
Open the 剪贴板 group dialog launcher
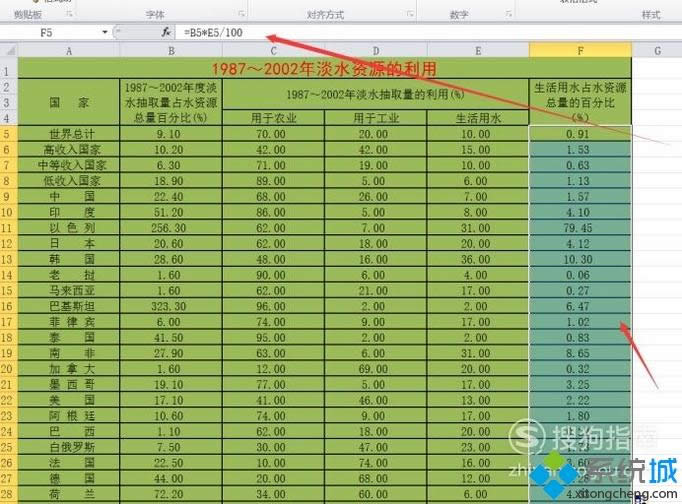pyautogui.click(x=69, y=16)
